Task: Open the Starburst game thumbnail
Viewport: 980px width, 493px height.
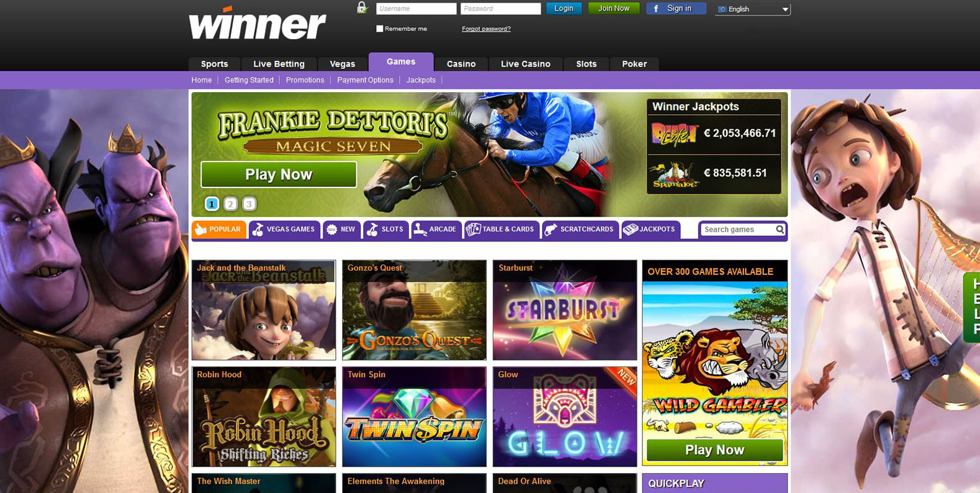Action: [x=565, y=310]
